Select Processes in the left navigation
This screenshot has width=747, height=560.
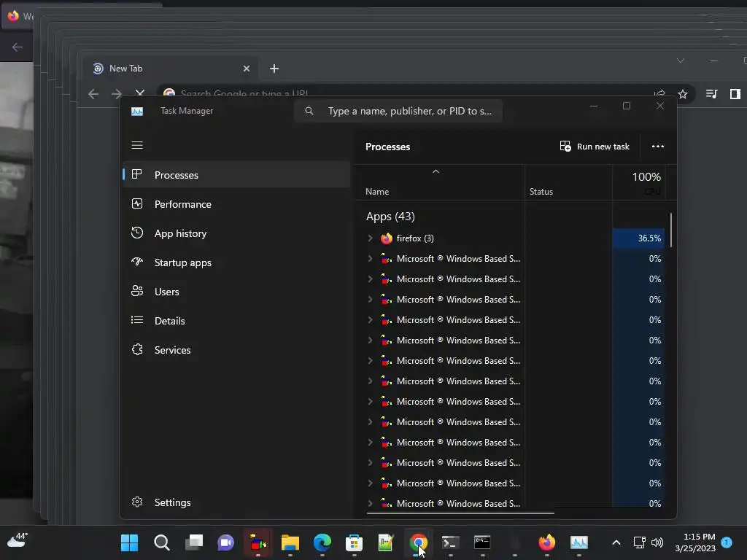tap(236, 175)
